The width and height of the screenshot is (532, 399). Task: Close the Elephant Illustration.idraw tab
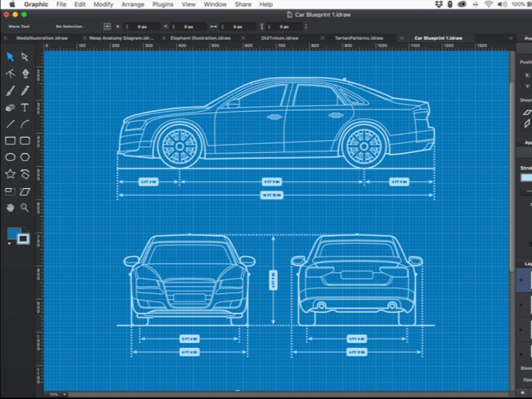click(x=164, y=38)
